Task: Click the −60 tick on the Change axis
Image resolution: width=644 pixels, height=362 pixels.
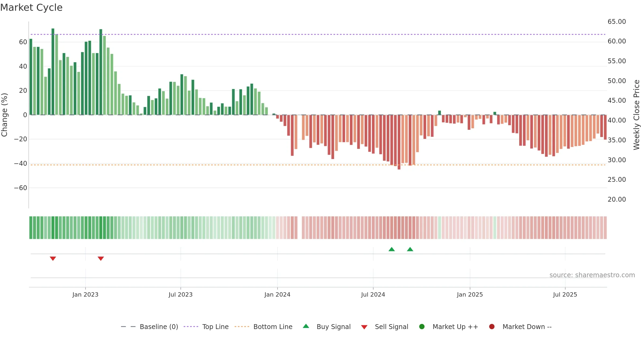Action: click(x=21, y=188)
